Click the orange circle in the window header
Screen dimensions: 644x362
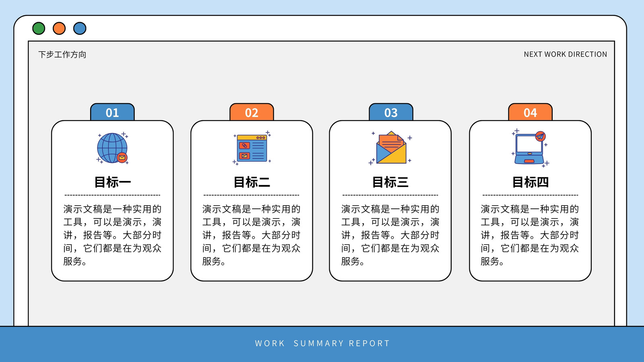pos(59,28)
